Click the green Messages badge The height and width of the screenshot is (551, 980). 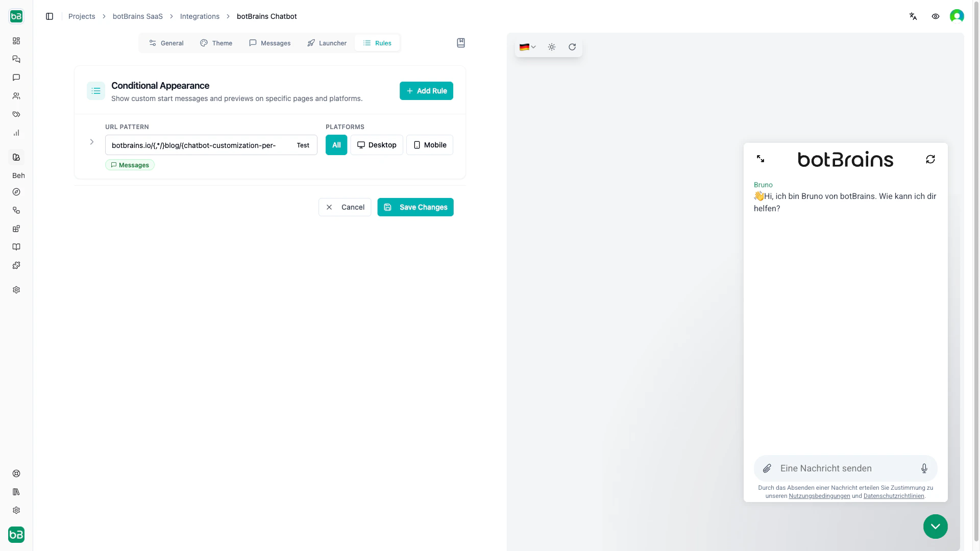[130, 165]
